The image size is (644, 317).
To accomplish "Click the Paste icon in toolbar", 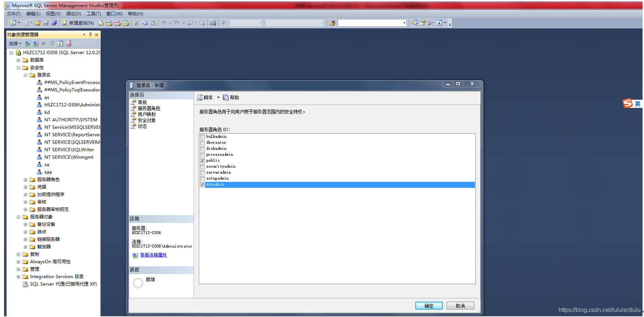I will [153, 23].
